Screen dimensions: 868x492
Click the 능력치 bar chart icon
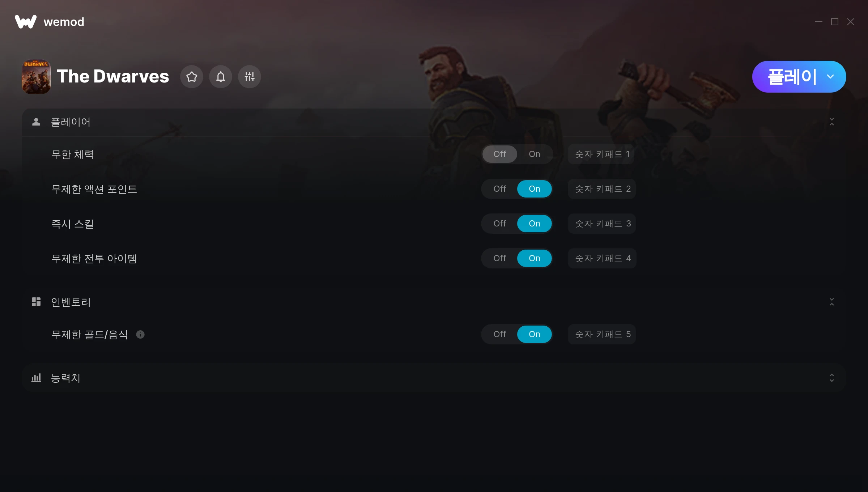[36, 378]
